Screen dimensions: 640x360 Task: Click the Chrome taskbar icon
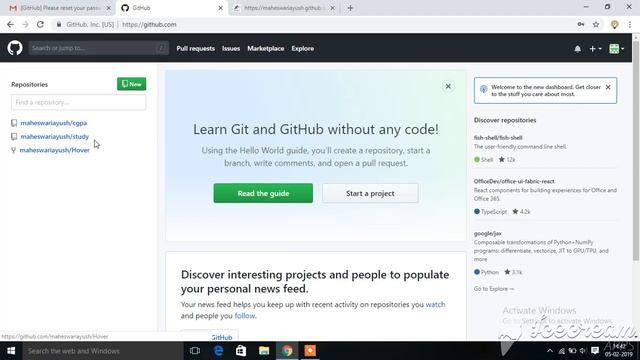(x=287, y=351)
